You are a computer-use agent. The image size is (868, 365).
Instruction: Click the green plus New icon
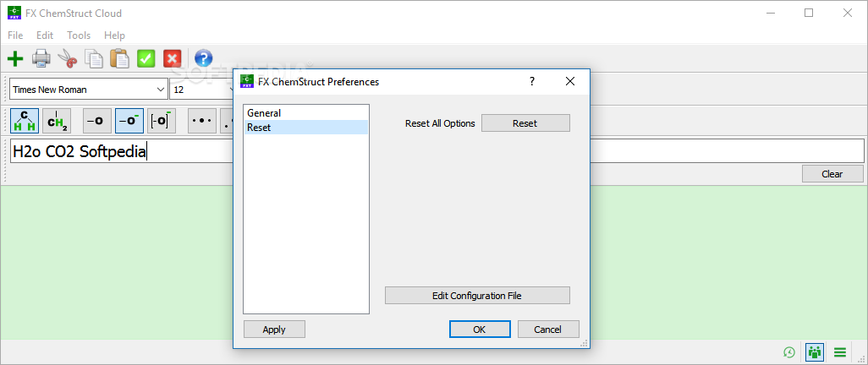(15, 58)
